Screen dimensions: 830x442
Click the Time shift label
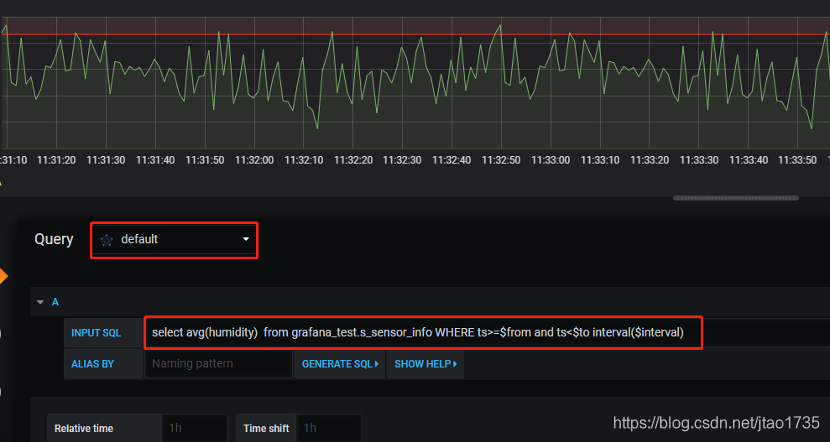tap(266, 428)
